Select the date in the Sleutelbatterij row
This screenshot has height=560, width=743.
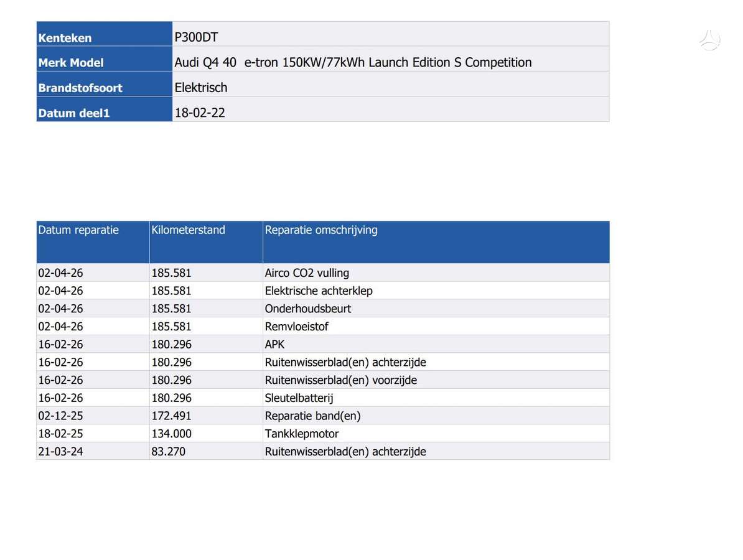(60, 398)
